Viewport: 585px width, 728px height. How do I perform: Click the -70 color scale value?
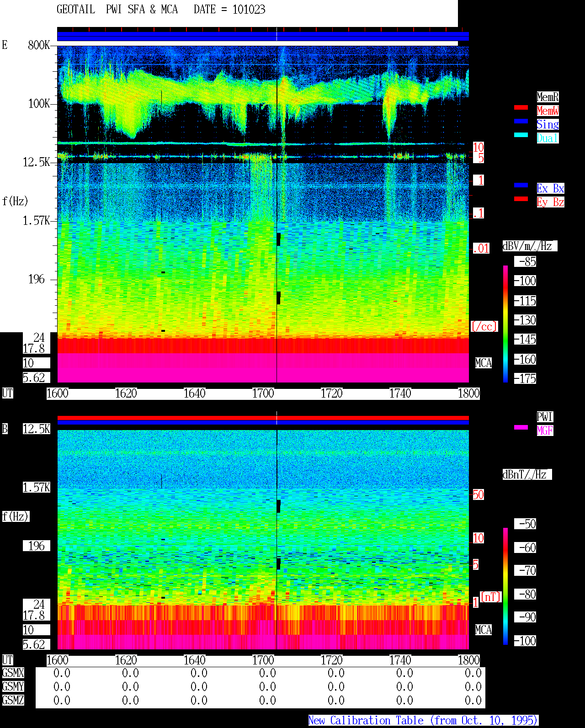pos(526,570)
